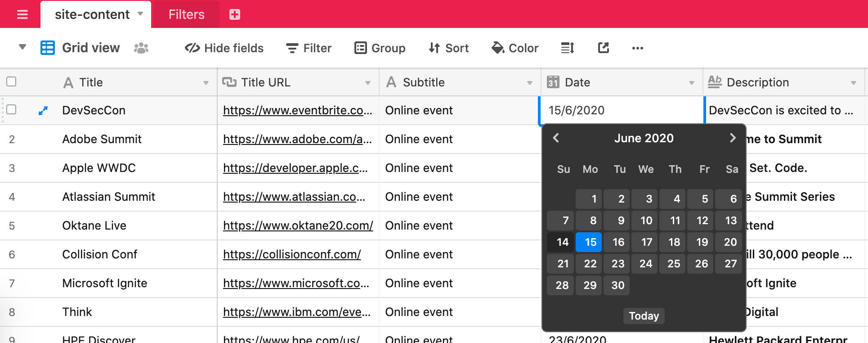This screenshot has height=343, width=868.
Task: Click the DevSecCon description cell
Action: pyautogui.click(x=784, y=110)
